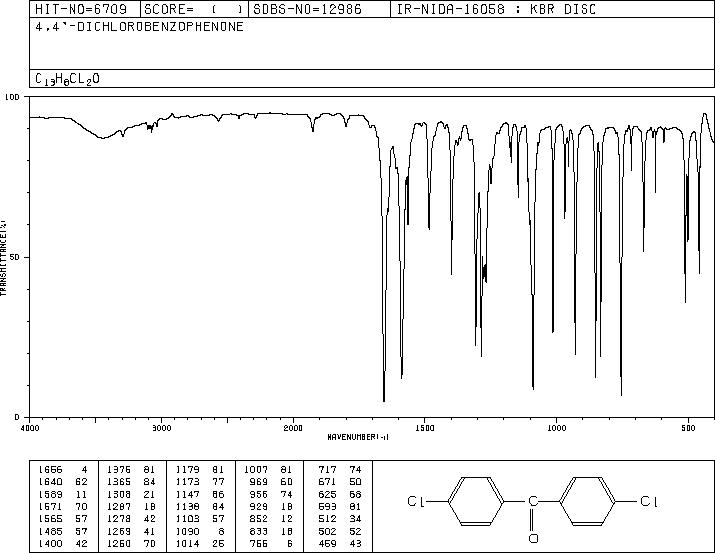Screen dimensions: 715x553
Task: Click the 500 tick label on wavenumber axis
Action: pyautogui.click(x=688, y=428)
